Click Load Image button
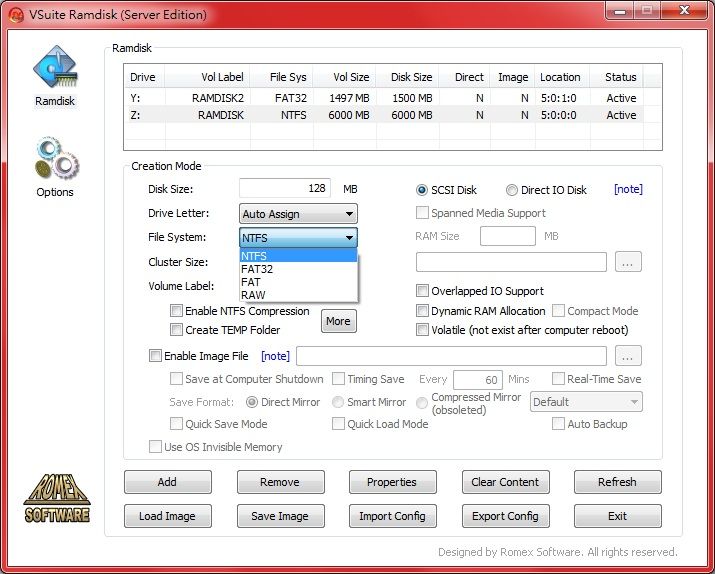This screenshot has width=715, height=574. tap(168, 516)
